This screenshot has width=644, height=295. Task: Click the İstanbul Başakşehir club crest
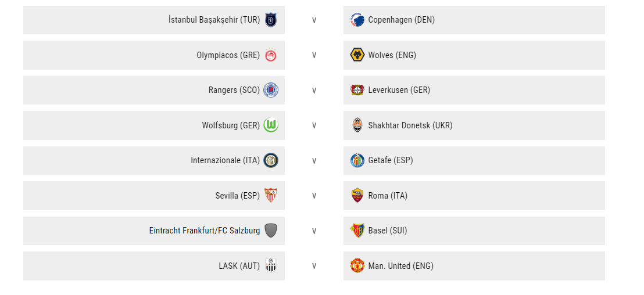[271, 20]
